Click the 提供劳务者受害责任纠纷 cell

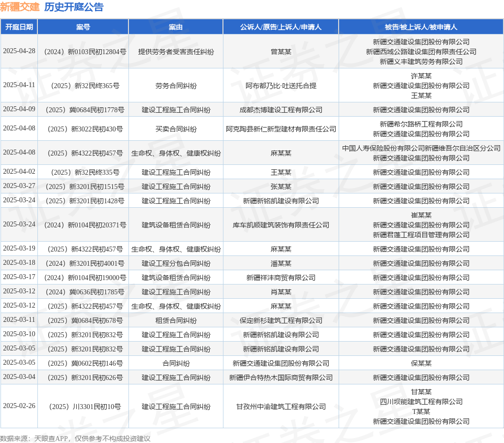point(176,52)
